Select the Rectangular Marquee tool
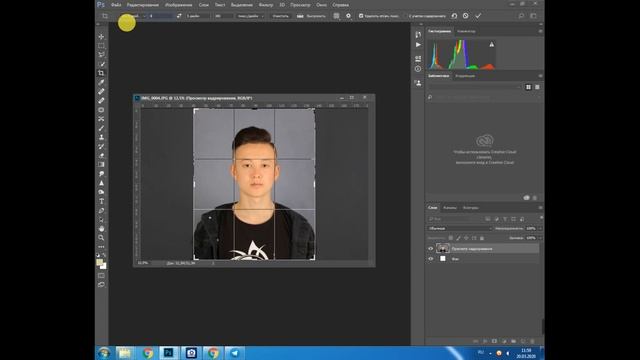The width and height of the screenshot is (640, 360). (x=101, y=46)
